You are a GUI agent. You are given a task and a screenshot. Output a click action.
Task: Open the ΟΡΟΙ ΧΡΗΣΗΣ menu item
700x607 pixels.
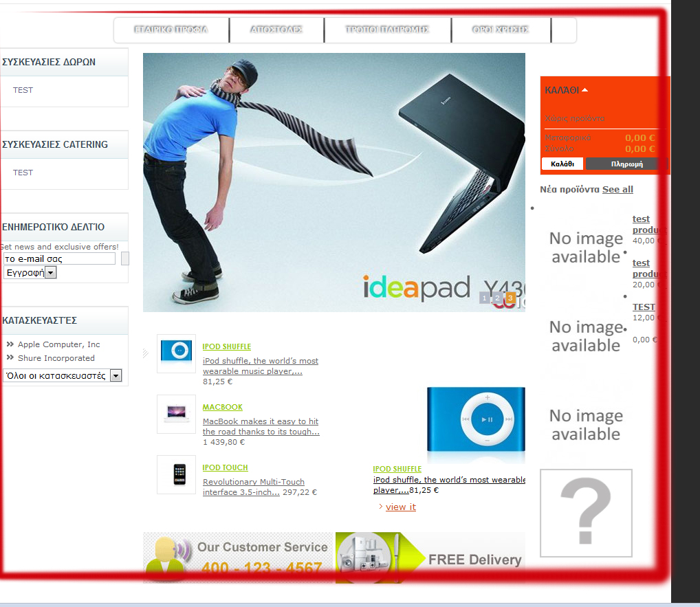pyautogui.click(x=501, y=30)
